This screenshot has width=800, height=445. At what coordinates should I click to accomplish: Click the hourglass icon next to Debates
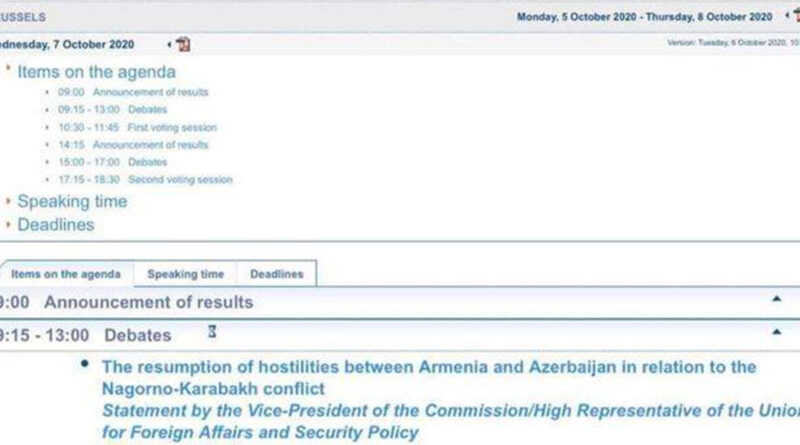[211, 332]
